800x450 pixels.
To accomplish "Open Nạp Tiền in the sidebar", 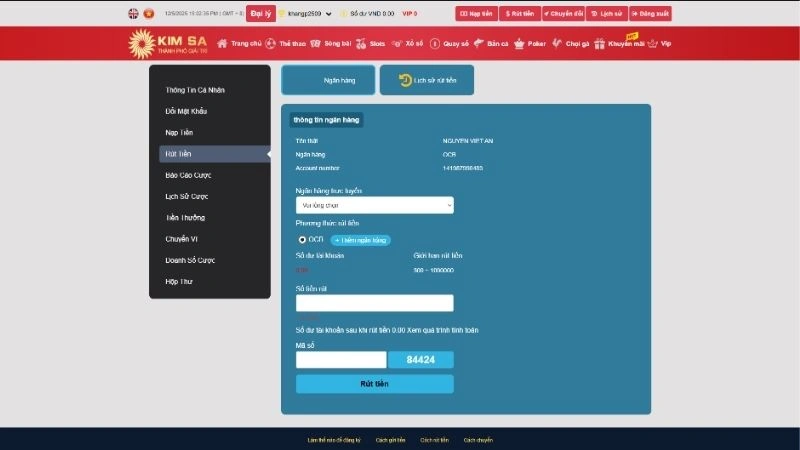I will (180, 132).
